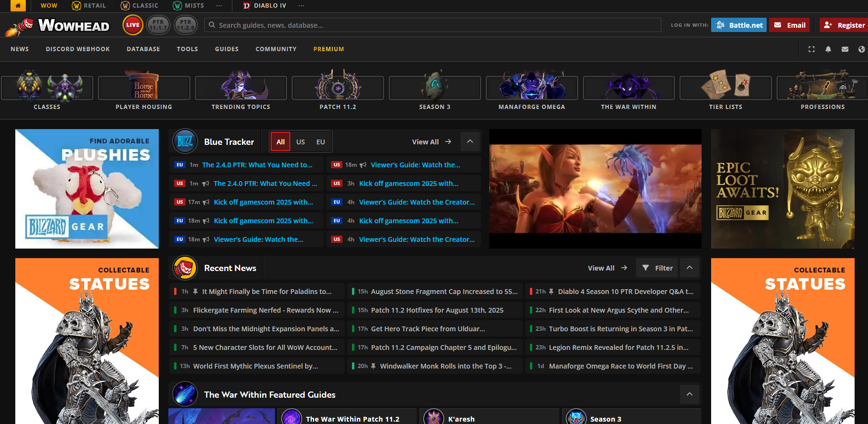The image size is (868, 424).
Task: Open 'Legion Remix Revealed for Patch 11.2.5' article
Action: (619, 347)
